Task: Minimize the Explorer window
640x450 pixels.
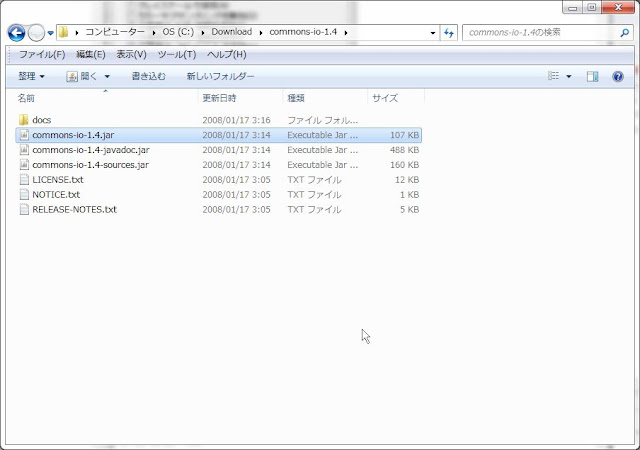Action: [x=573, y=7]
